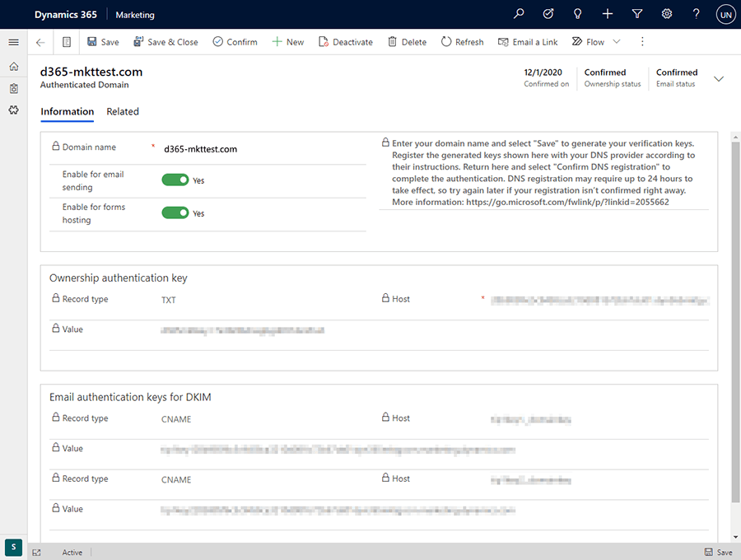Open the S area switcher tile

click(14, 548)
